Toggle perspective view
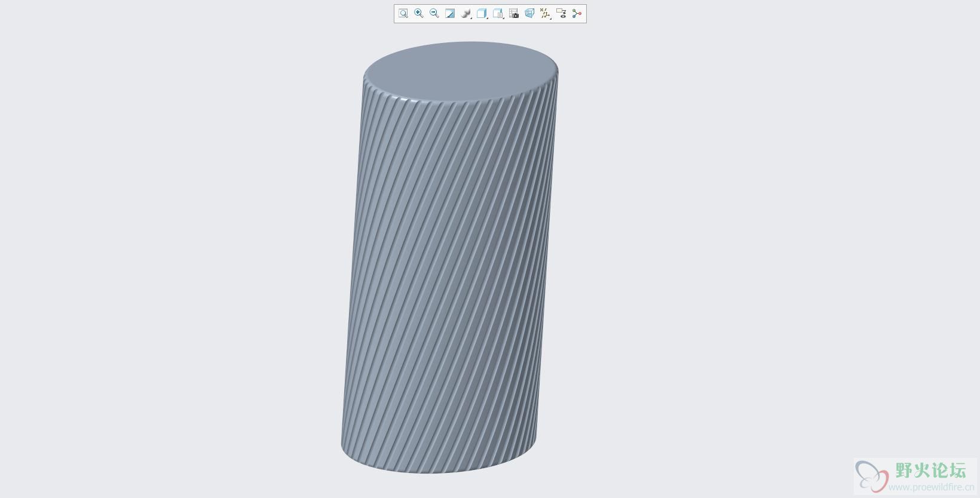Viewport: 980px width, 498px height. click(529, 13)
